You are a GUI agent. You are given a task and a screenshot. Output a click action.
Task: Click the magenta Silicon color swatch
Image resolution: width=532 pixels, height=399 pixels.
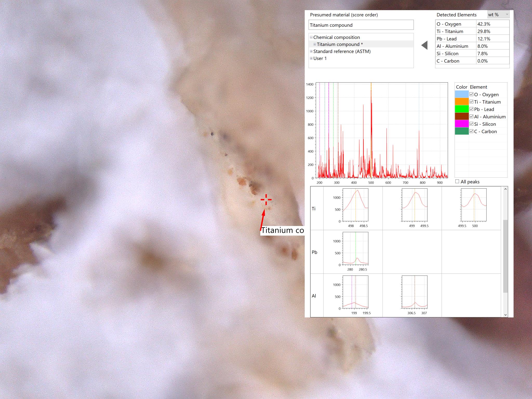coord(462,124)
